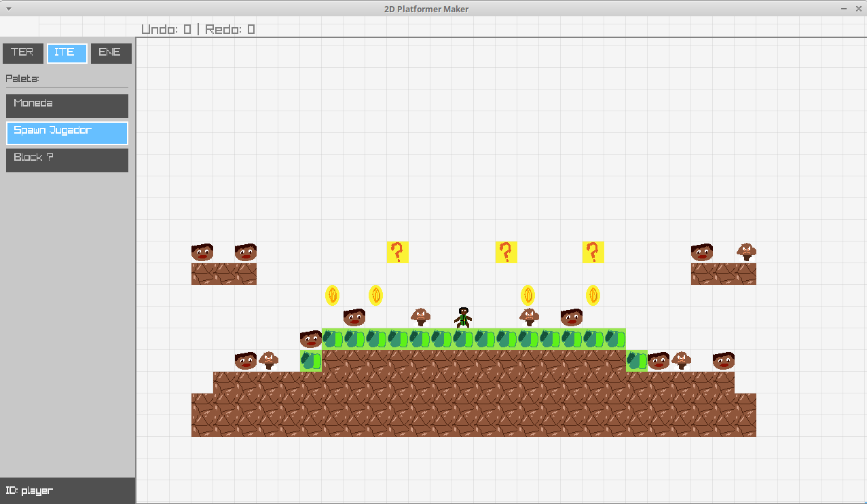Click the 'ID: player' status text

click(x=29, y=490)
